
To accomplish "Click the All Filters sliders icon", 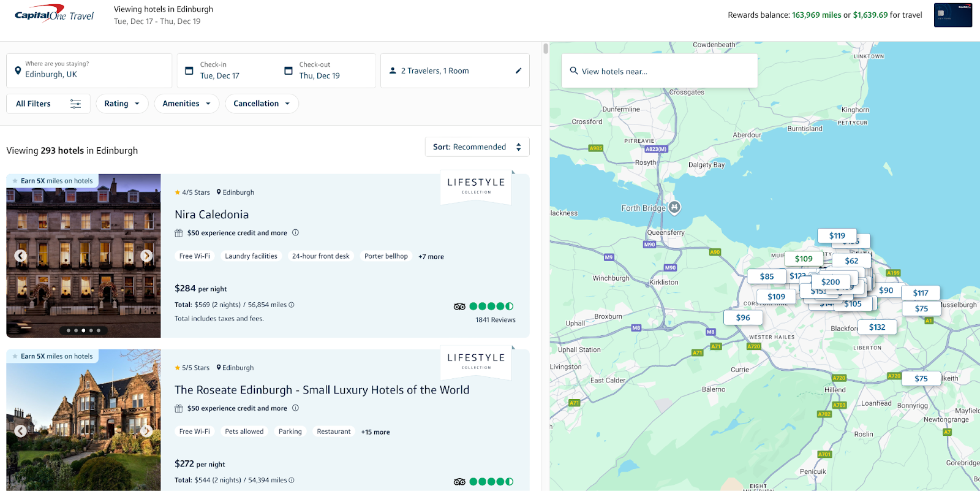I will pos(75,104).
